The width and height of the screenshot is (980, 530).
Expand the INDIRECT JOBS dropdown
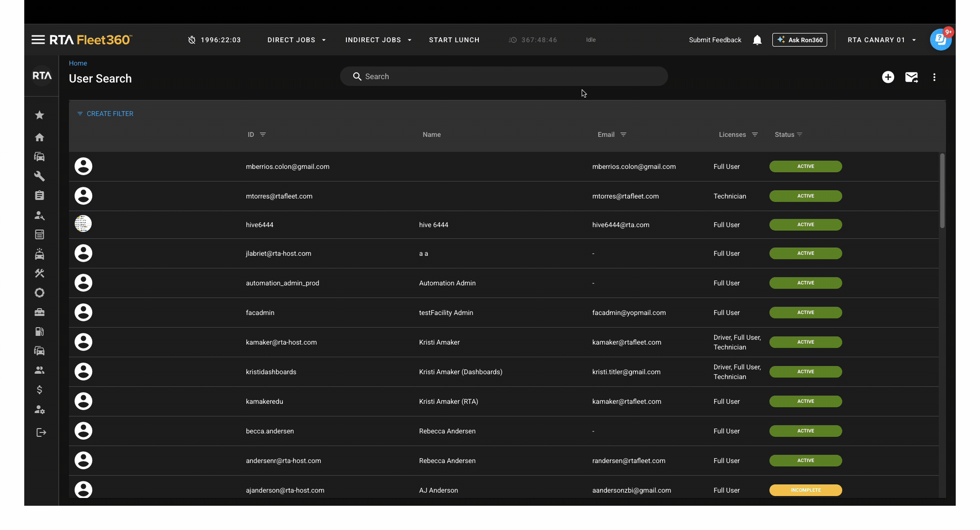[378, 40]
